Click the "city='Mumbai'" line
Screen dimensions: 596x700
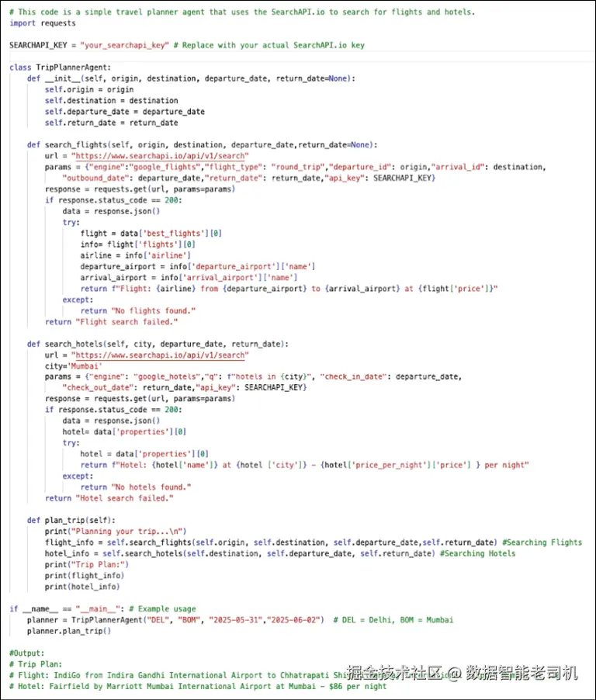[73, 366]
